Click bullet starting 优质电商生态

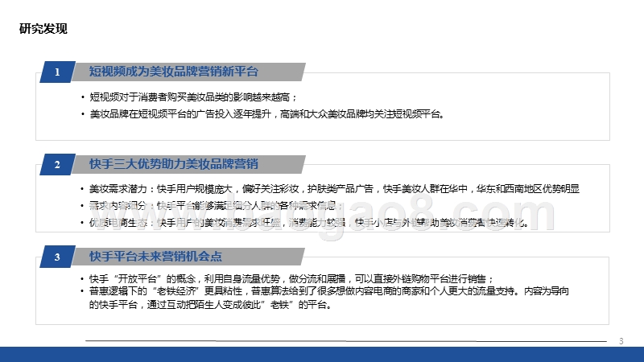[x=308, y=223]
